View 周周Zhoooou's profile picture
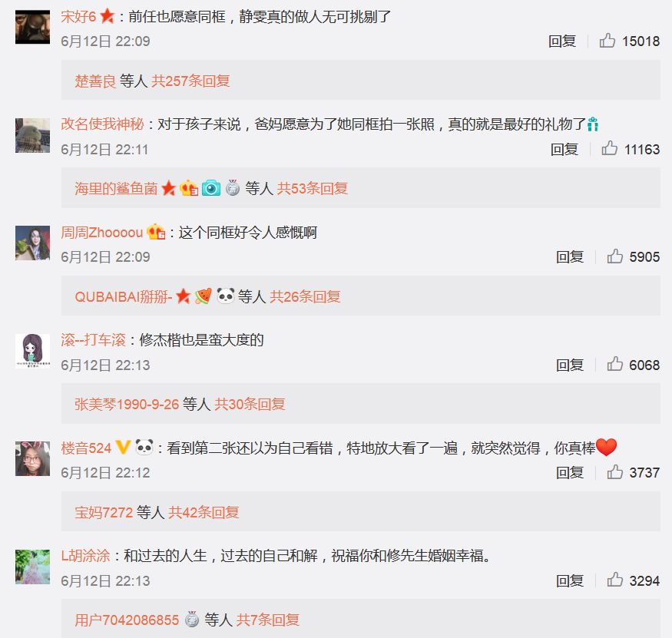 (x=32, y=243)
